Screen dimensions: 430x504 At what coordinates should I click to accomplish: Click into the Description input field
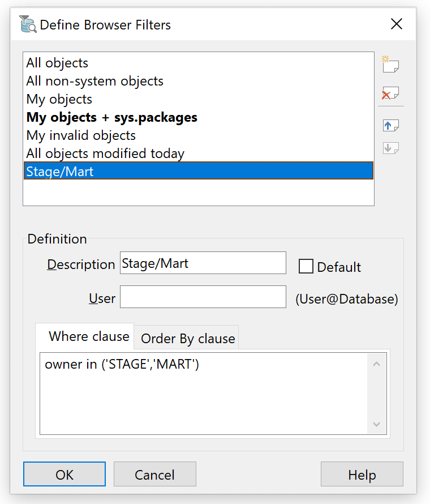click(203, 263)
